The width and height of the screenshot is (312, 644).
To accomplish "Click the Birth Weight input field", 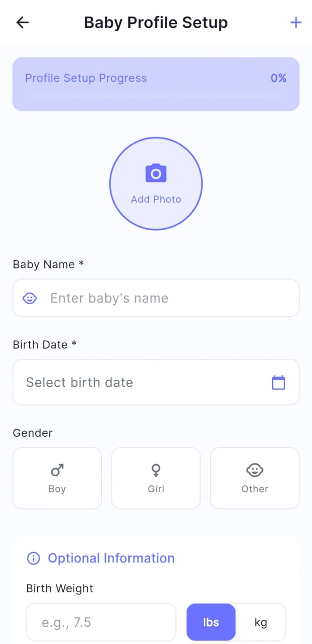I will point(101,622).
